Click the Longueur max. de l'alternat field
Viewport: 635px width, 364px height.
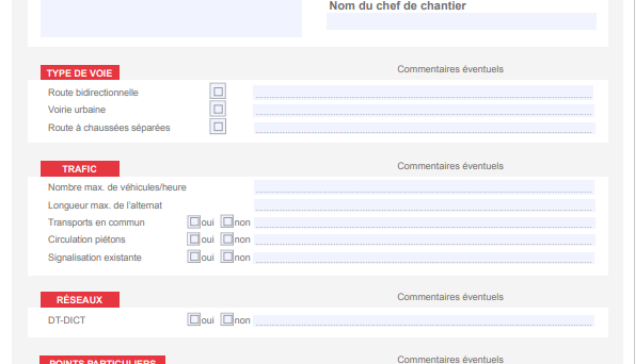pos(424,205)
